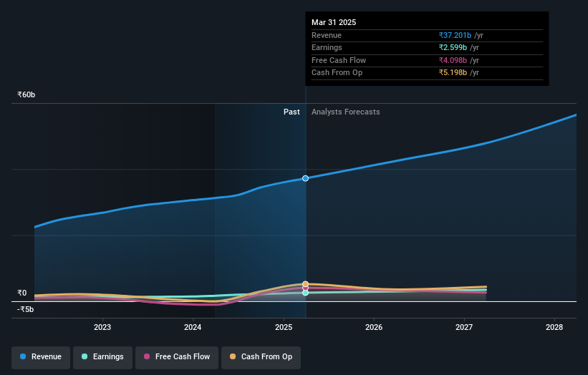Toggle the Free Cash Flow legend button
588x375 pixels.
177,357
